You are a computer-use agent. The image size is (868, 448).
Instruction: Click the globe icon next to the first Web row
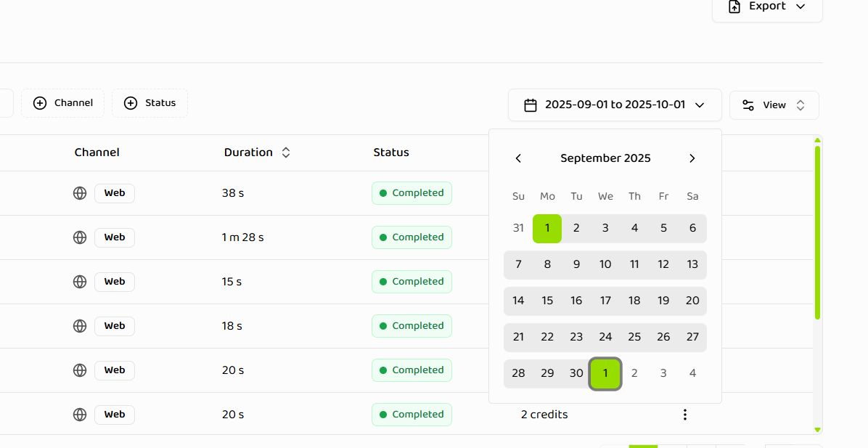pos(79,192)
